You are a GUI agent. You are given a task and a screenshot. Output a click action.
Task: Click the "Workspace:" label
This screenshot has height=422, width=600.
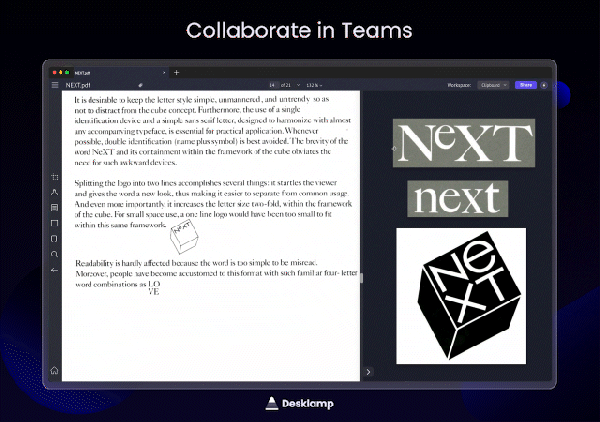pos(459,85)
